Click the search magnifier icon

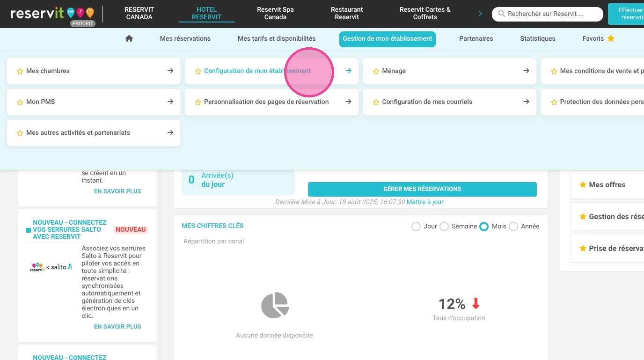[502, 14]
